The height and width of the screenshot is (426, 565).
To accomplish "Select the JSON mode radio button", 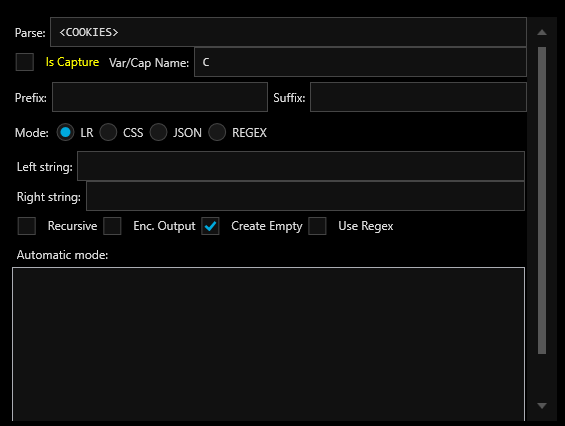I will coord(159,132).
